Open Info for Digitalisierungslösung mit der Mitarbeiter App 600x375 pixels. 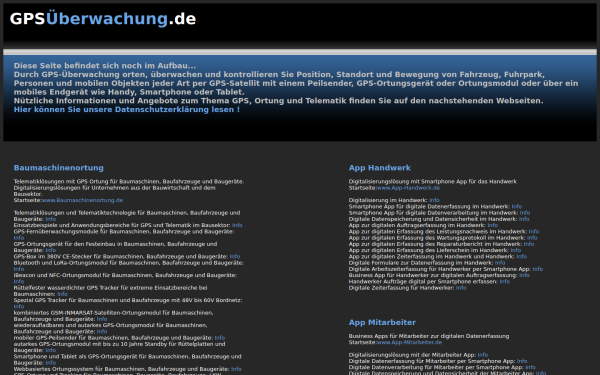click(483, 355)
